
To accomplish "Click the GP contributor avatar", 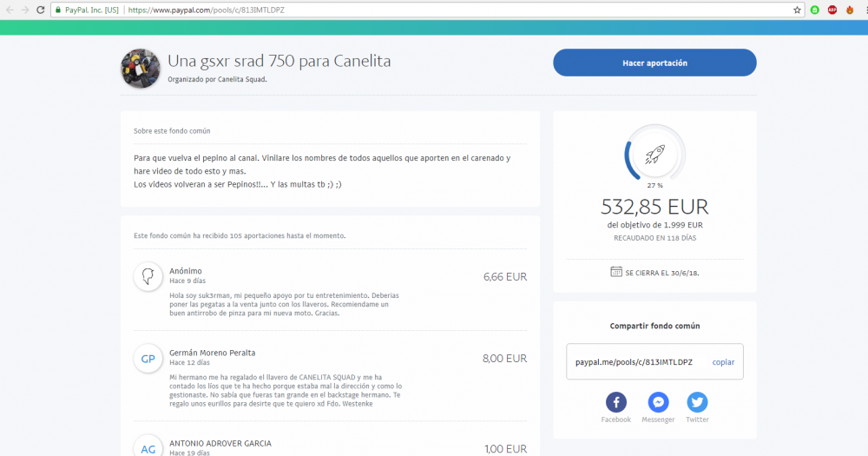I will point(148,359).
